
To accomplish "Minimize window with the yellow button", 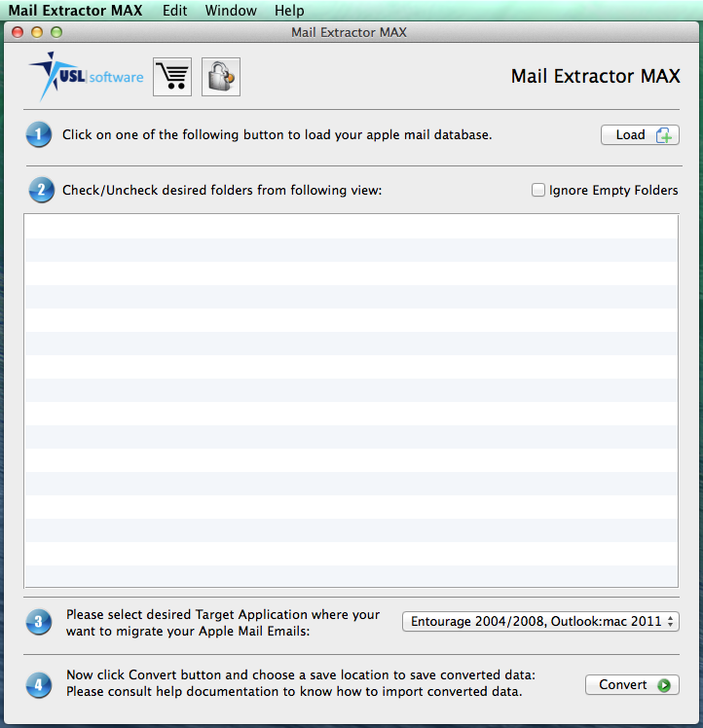I will 37,32.
